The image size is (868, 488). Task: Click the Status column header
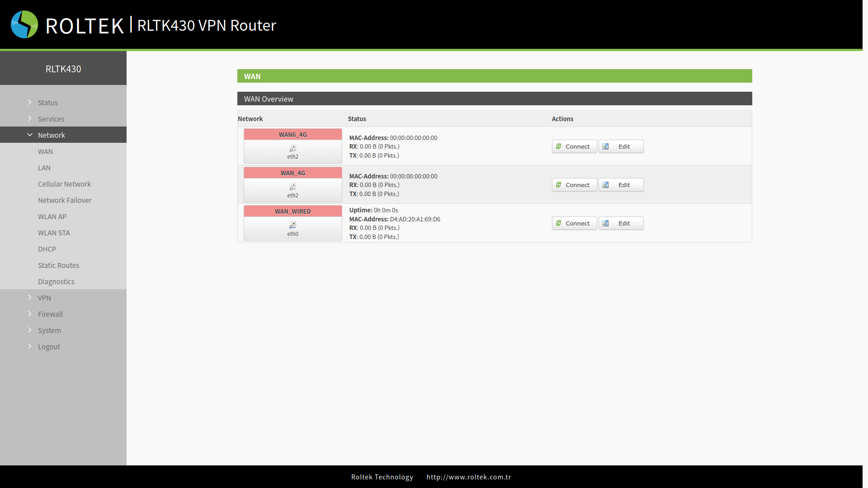pyautogui.click(x=357, y=119)
